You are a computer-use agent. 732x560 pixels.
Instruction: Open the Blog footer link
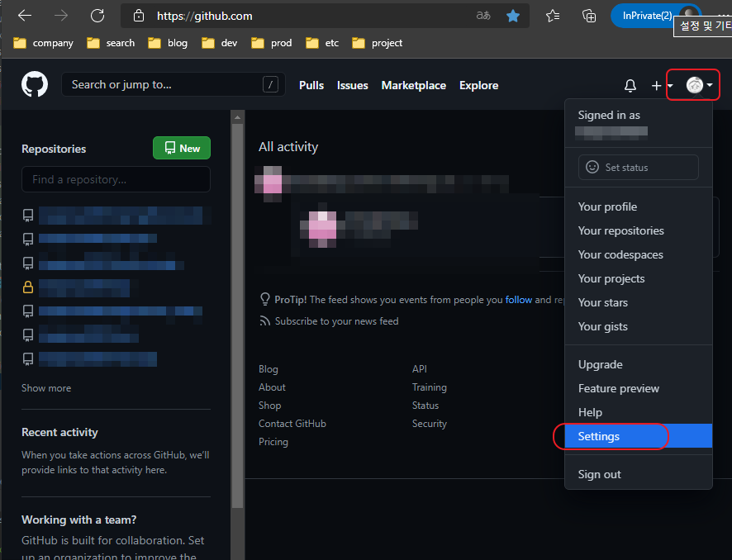coord(269,369)
